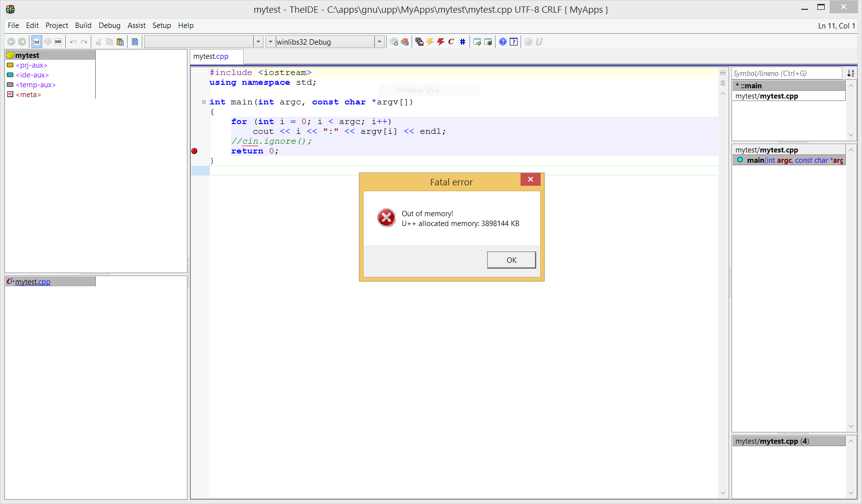Click the blue circle help question icon

[x=503, y=42]
